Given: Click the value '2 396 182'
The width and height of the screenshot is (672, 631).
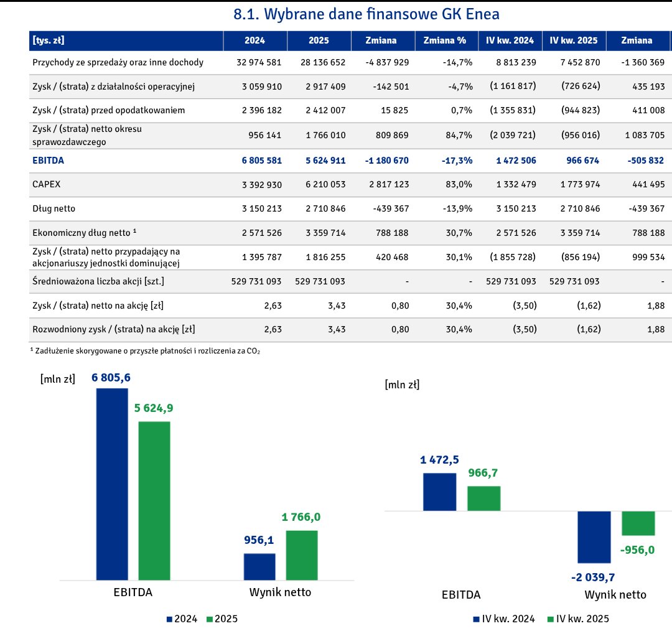Looking at the screenshot, I should (262, 111).
